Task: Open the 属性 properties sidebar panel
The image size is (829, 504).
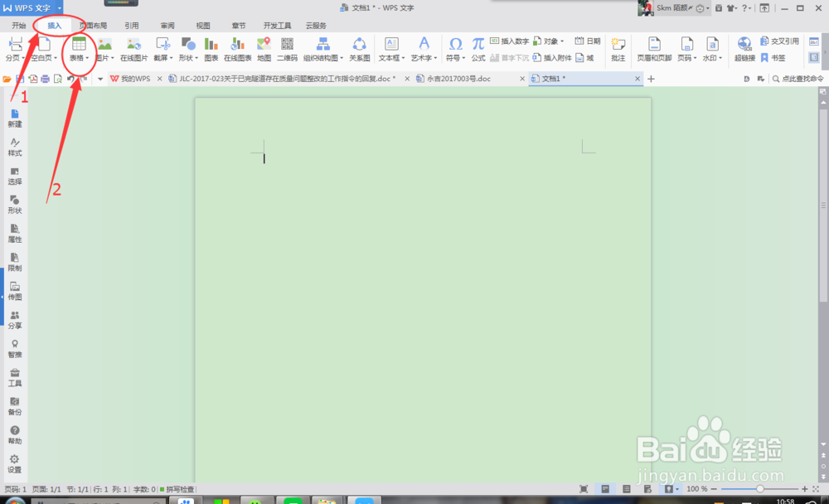Action: coord(15,234)
